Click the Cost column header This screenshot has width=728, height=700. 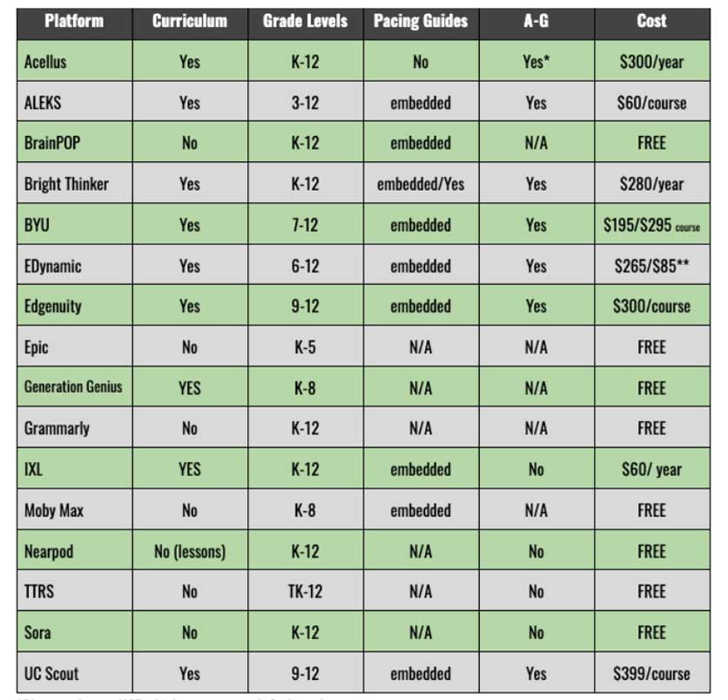(651, 20)
